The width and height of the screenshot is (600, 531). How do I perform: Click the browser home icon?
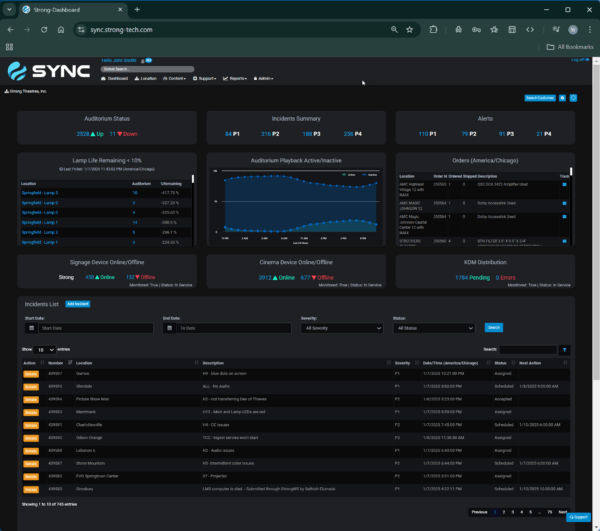[x=63, y=30]
